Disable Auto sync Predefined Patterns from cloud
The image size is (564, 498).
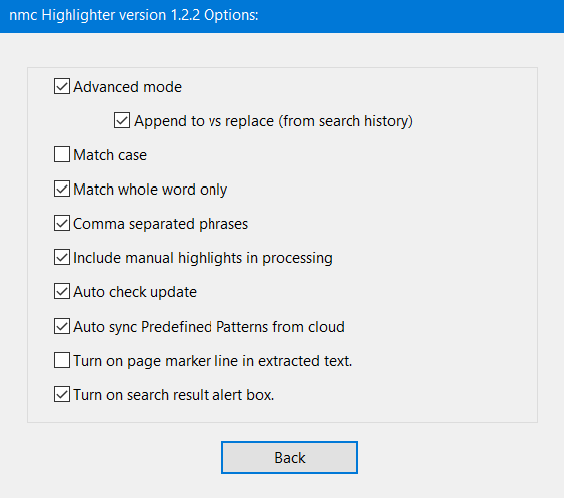(x=62, y=326)
